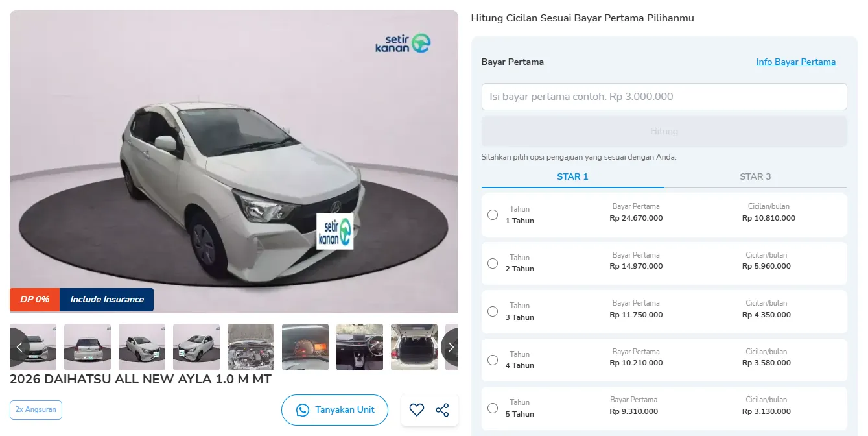Click the Hitung button
This screenshot has height=436, width=868.
664,131
